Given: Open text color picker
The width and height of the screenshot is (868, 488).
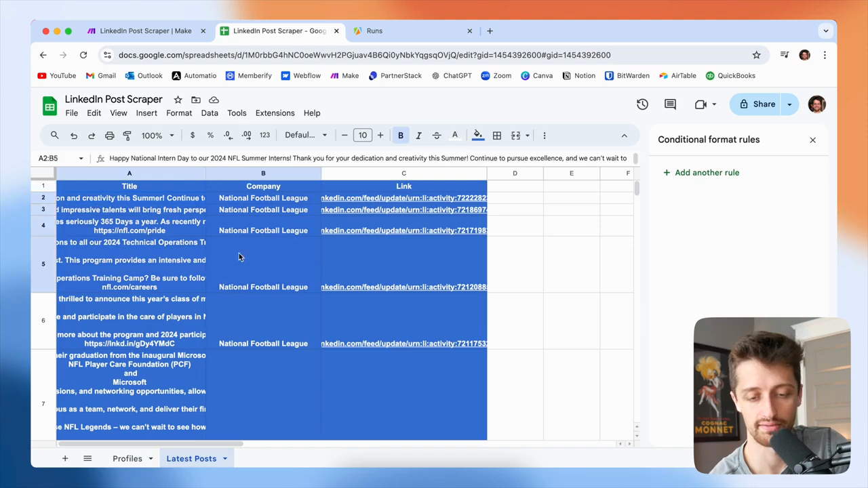Looking at the screenshot, I should tap(455, 136).
